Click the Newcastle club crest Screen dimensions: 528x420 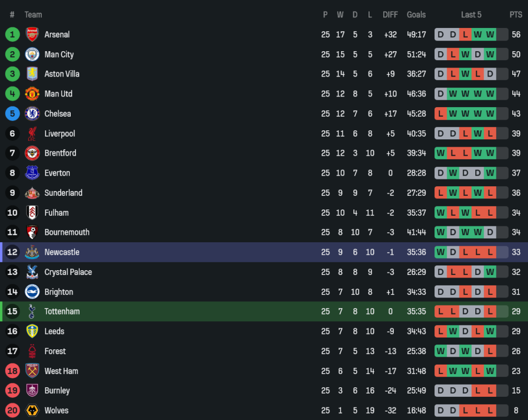coord(32,252)
